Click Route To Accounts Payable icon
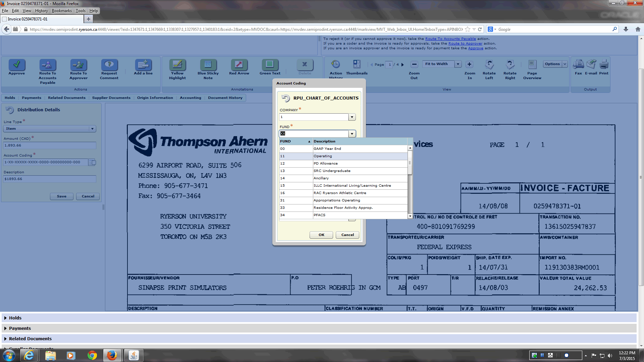Image resolution: width=644 pixels, height=362 pixels. [x=48, y=64]
